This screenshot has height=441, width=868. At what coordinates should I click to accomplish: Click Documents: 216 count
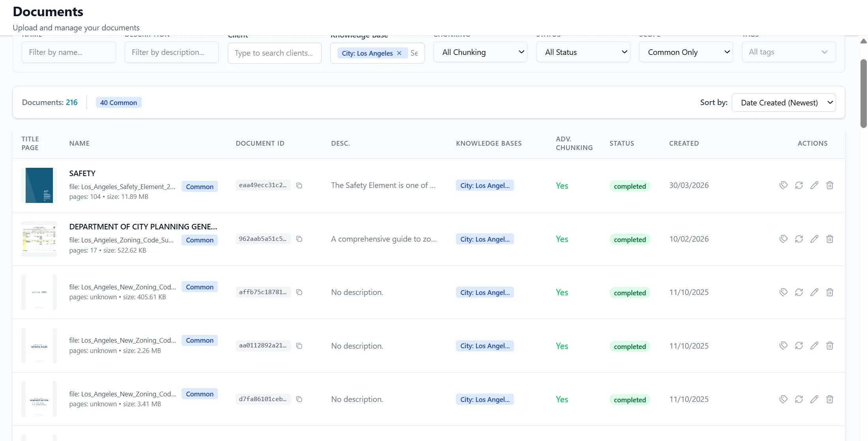point(50,102)
